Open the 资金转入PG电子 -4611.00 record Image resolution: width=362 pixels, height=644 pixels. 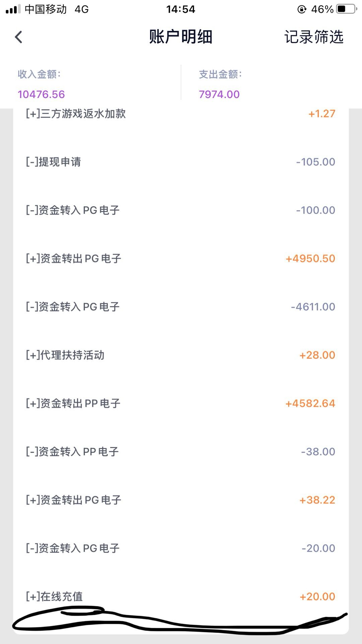[181, 307]
